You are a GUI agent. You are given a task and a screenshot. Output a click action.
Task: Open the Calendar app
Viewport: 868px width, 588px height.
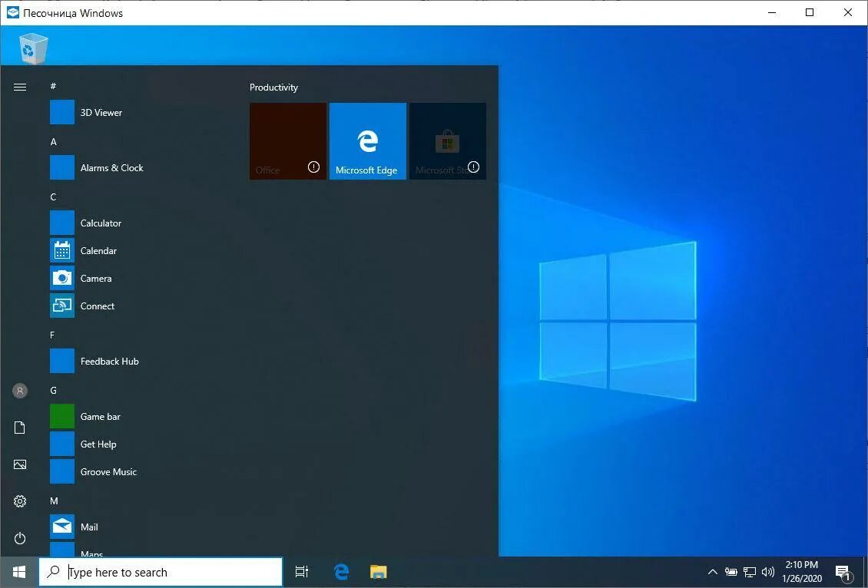pyautogui.click(x=98, y=250)
